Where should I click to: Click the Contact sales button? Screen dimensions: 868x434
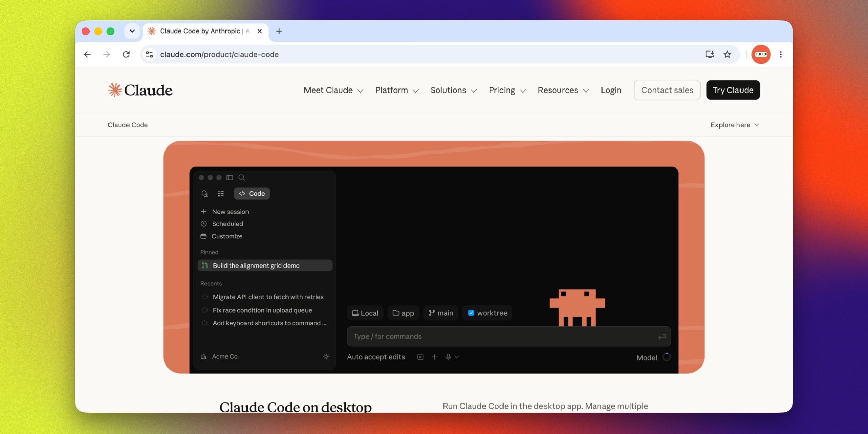pyautogui.click(x=667, y=90)
